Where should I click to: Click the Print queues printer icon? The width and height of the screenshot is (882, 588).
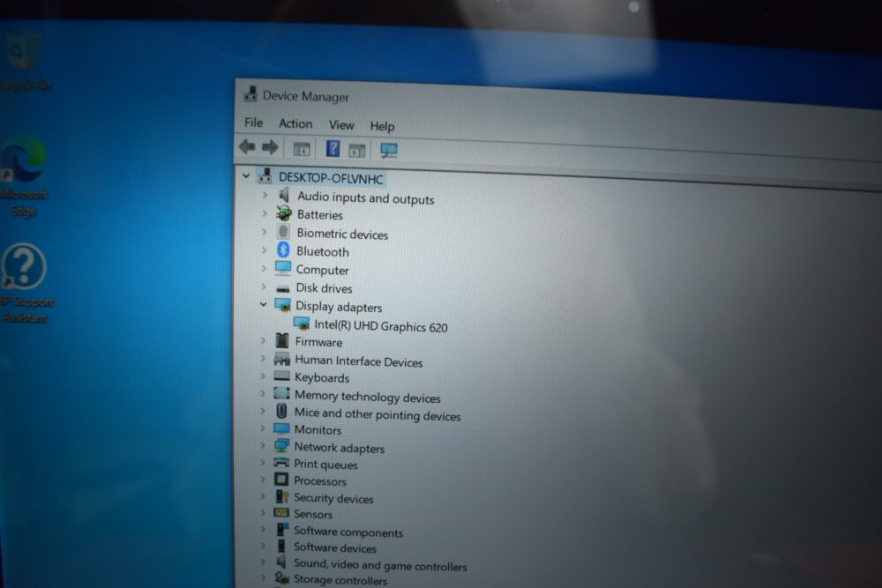(x=281, y=462)
